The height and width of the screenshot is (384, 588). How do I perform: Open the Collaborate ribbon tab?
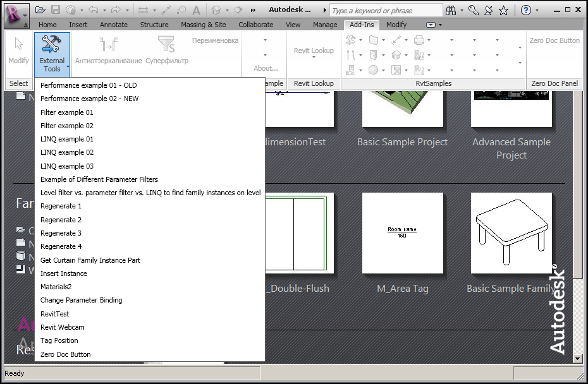255,25
